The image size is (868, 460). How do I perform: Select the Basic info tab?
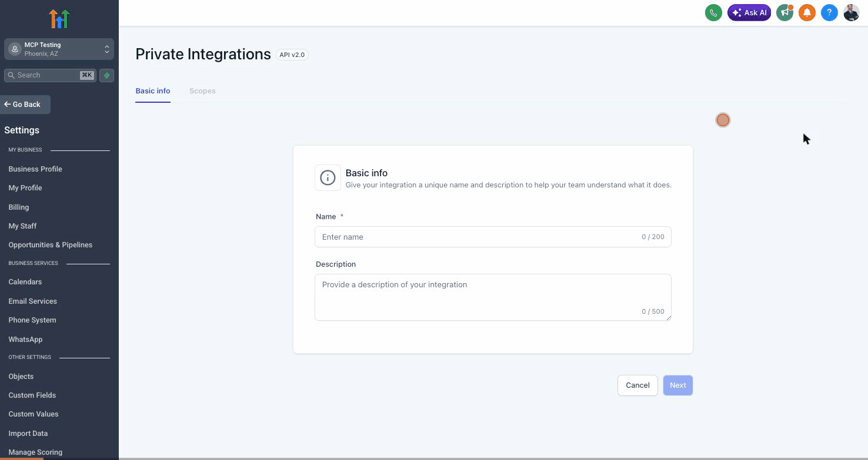153,91
